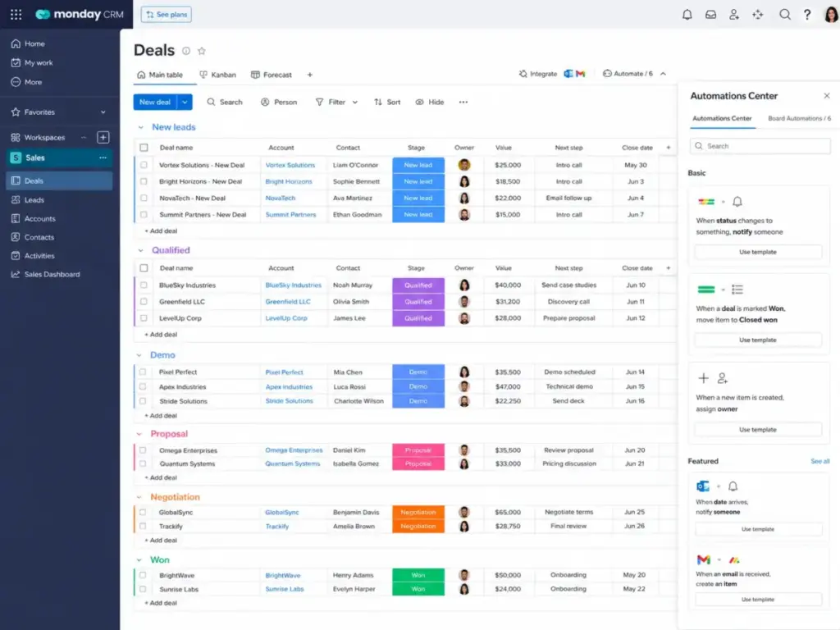This screenshot has height=630, width=840.
Task: Select all deals in Qualified header checkbox
Action: (x=144, y=268)
